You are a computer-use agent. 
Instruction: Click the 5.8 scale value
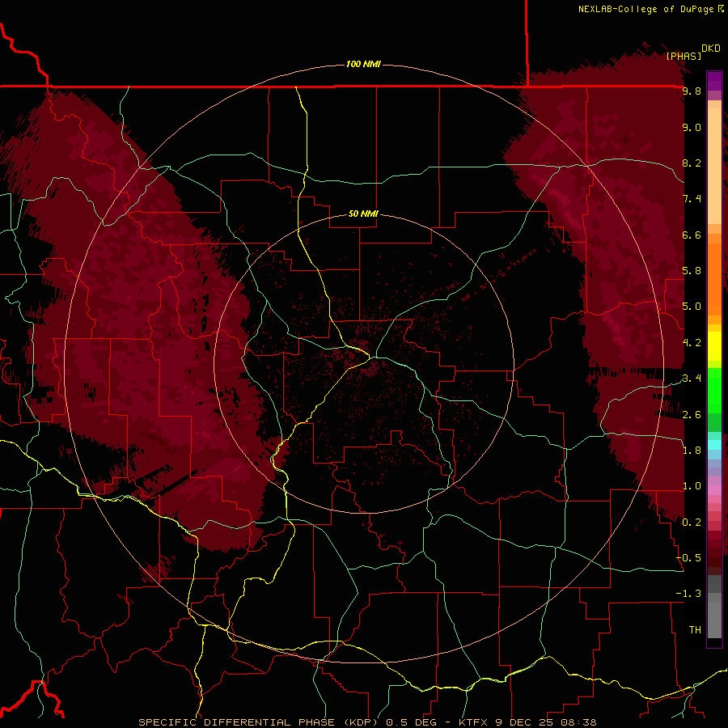click(692, 271)
